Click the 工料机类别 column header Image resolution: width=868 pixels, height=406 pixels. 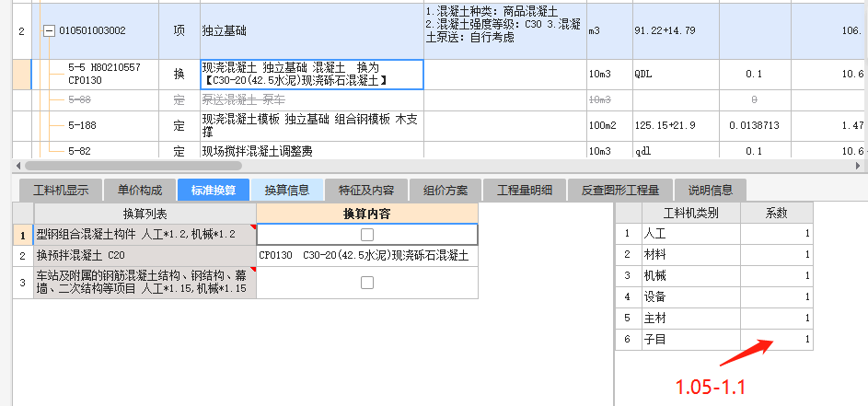(x=691, y=214)
